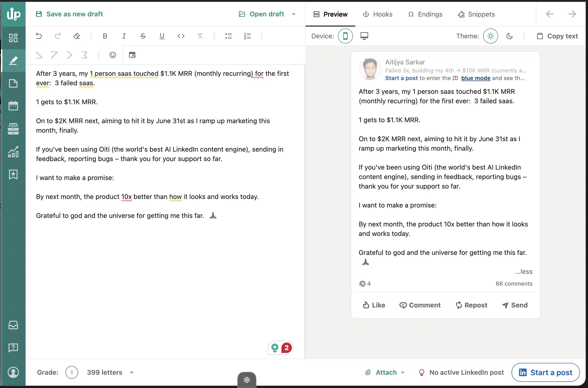
Task: Open the stacked trays icon in sidebar
Action: click(13, 129)
